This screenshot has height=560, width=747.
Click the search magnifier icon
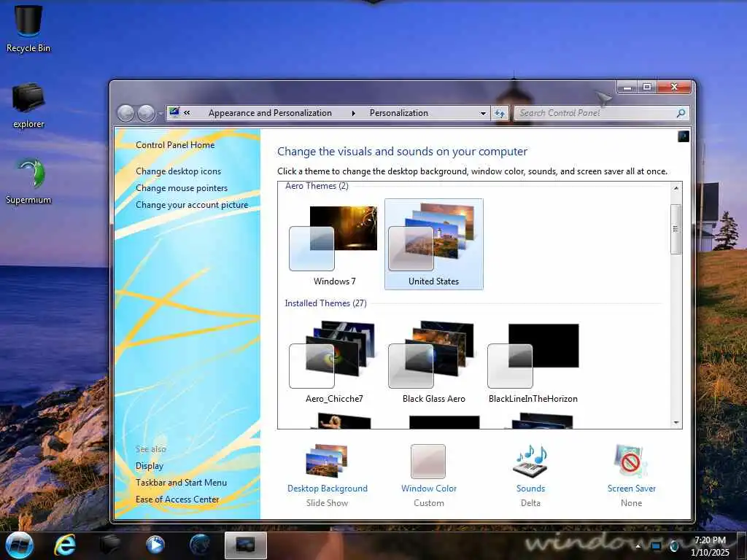(x=681, y=113)
